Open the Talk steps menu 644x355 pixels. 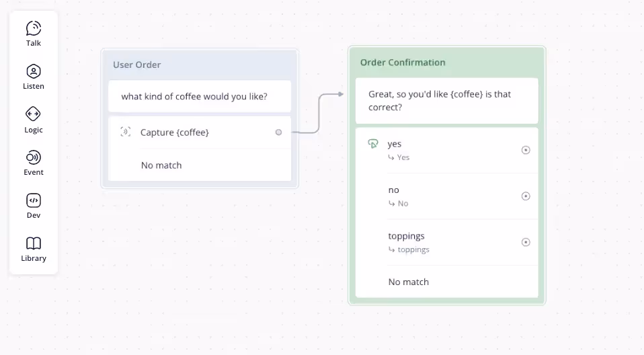coord(33,34)
